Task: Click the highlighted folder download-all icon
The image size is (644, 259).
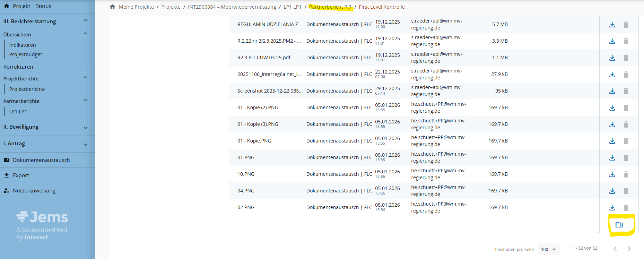Action: [619, 225]
